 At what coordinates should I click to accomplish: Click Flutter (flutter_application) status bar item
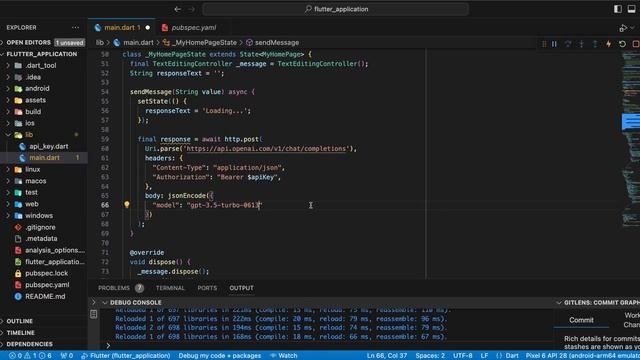point(126,356)
